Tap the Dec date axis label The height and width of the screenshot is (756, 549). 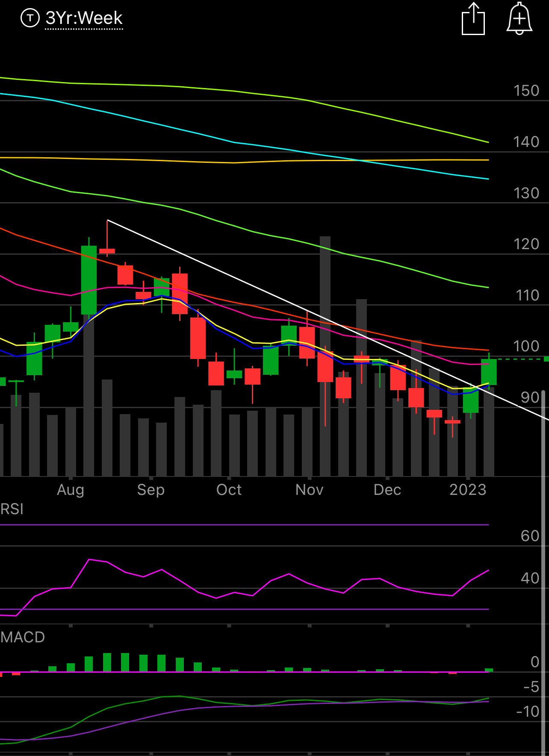[x=387, y=490]
